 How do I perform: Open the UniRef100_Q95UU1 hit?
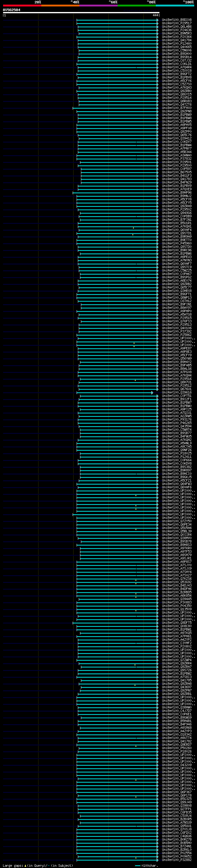coord(176,826)
